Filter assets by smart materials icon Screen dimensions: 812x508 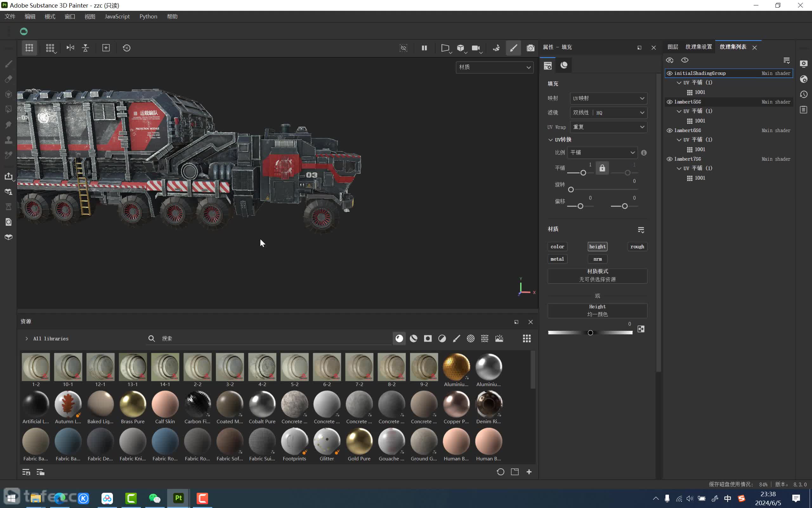click(413, 338)
